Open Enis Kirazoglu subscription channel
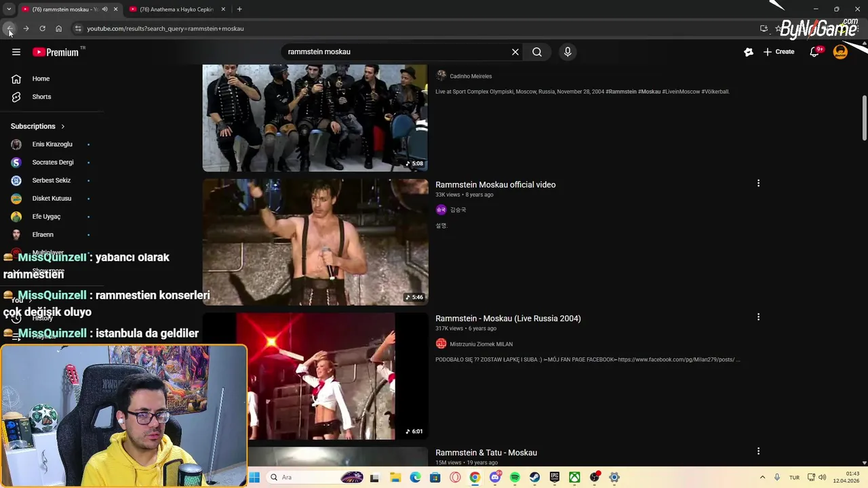The height and width of the screenshot is (488, 868). pyautogui.click(x=52, y=144)
